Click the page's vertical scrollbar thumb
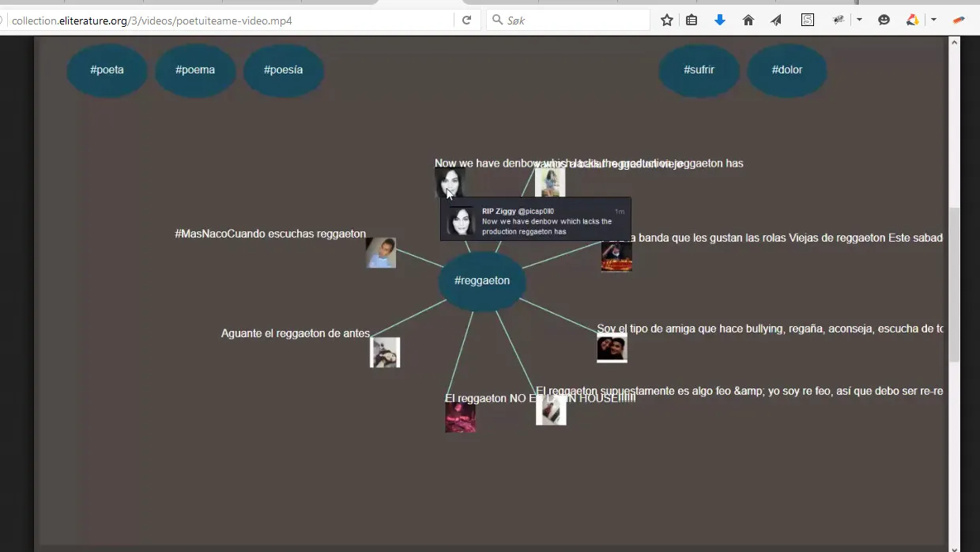This screenshot has width=980, height=552. [x=954, y=284]
